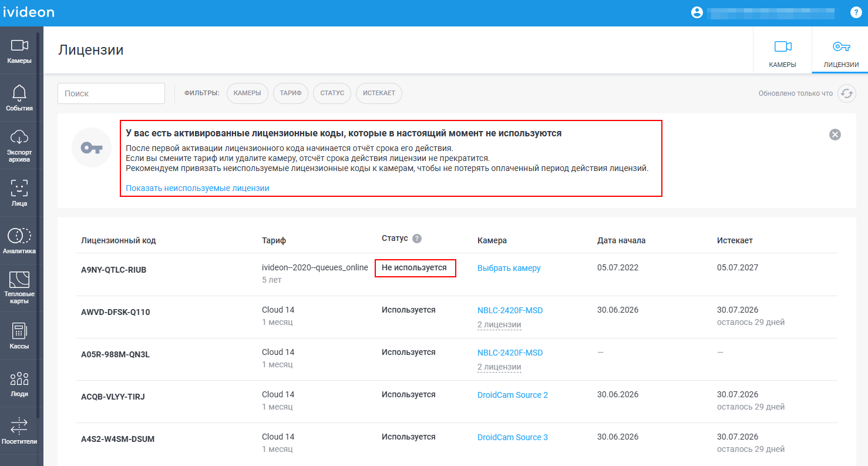
Task: Click the Обновлено только что text
Action: point(796,93)
